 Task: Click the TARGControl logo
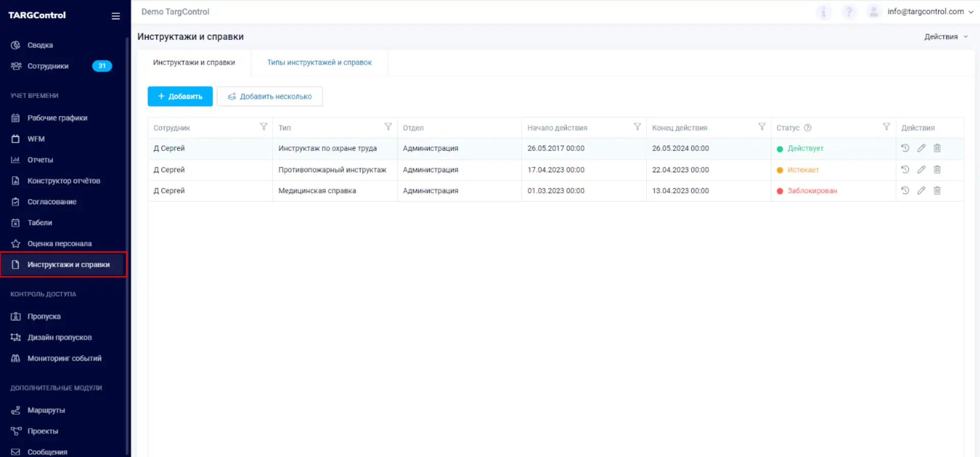pos(37,15)
